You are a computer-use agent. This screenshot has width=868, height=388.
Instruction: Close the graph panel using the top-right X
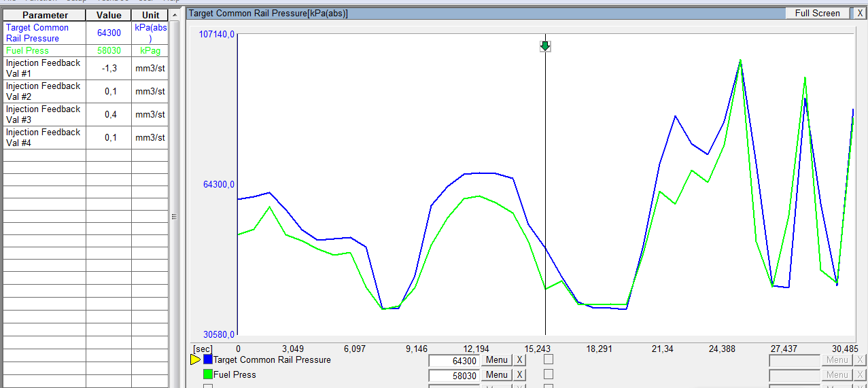click(860, 13)
